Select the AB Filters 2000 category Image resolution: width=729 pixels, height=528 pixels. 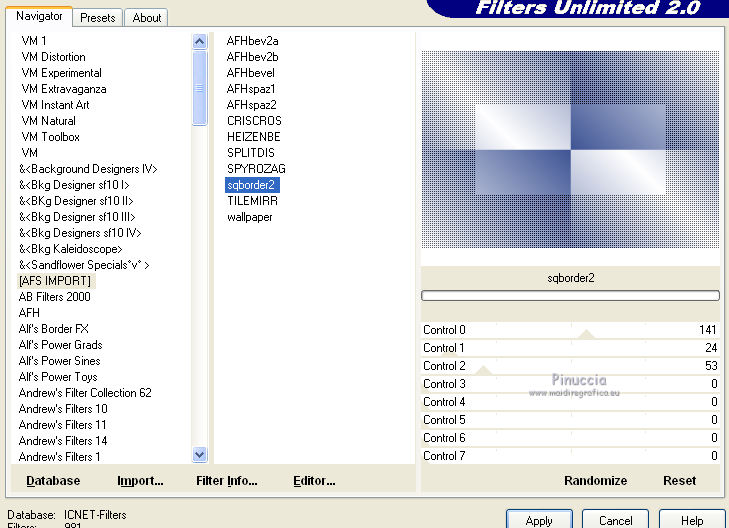coord(54,297)
